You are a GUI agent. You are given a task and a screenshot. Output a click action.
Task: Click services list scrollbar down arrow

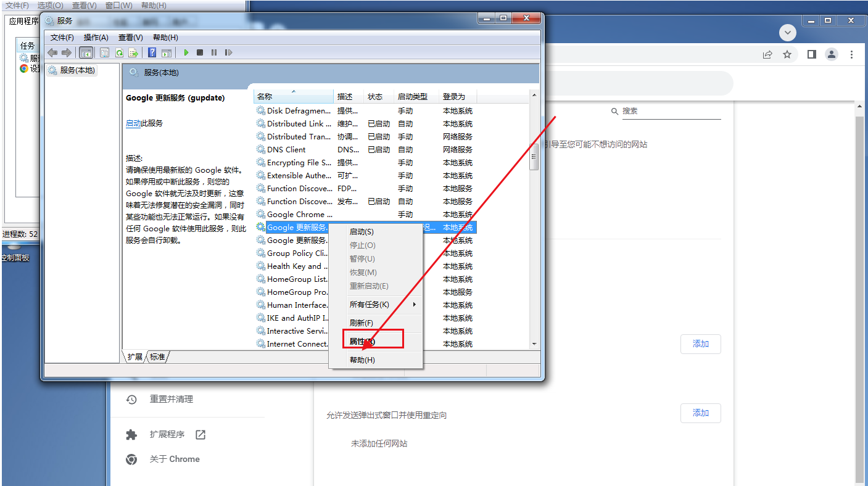click(534, 344)
